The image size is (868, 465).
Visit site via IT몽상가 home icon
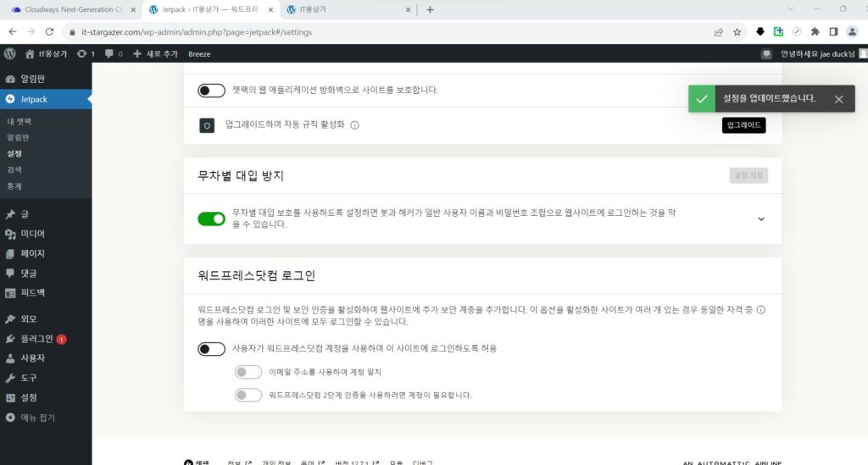46,53
